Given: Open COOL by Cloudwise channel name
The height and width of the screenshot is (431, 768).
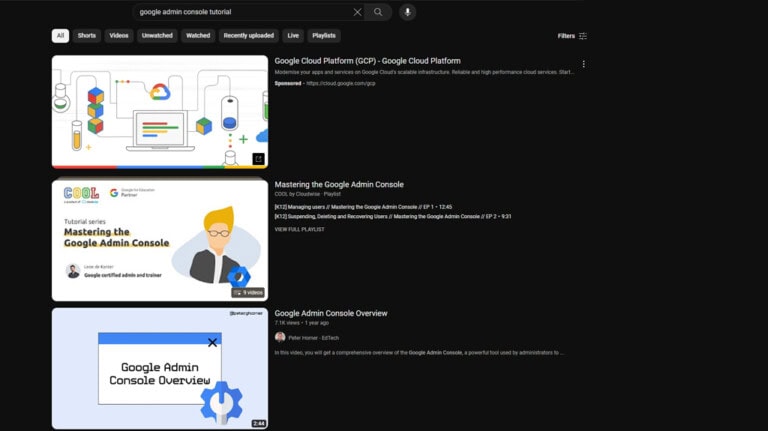Looking at the screenshot, I should click(x=297, y=194).
